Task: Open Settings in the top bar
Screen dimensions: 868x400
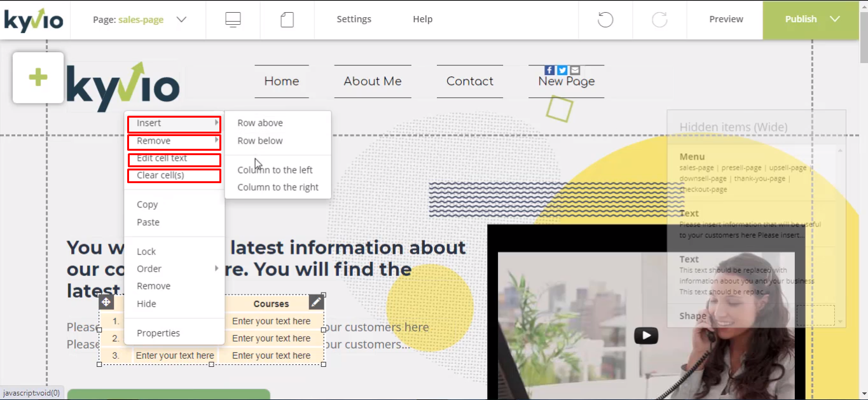Action: click(x=354, y=19)
